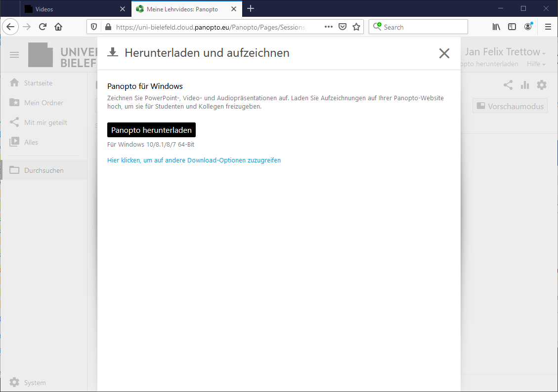Click the Panopto herunterladen button
This screenshot has width=558, height=392.
pyautogui.click(x=151, y=130)
